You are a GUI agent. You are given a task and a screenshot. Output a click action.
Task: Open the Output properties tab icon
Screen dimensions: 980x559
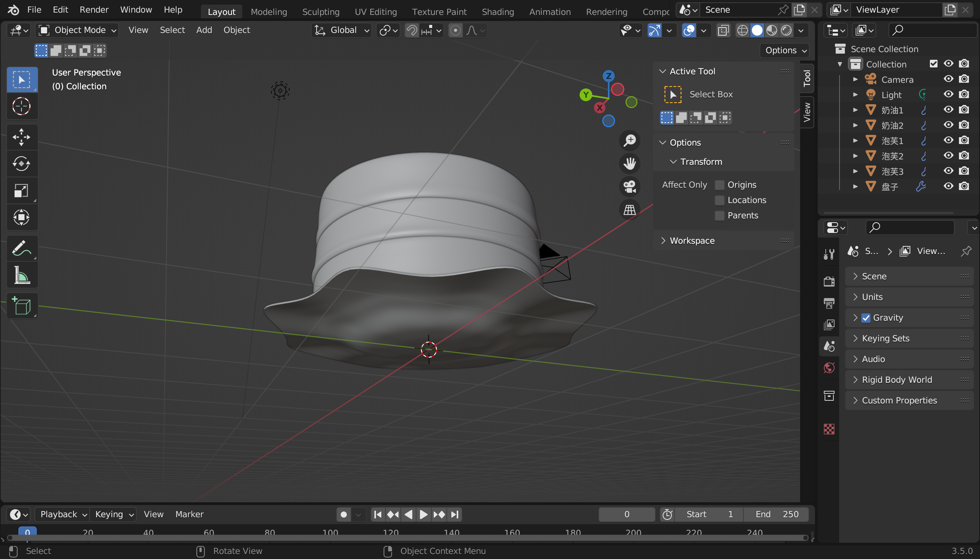829,303
